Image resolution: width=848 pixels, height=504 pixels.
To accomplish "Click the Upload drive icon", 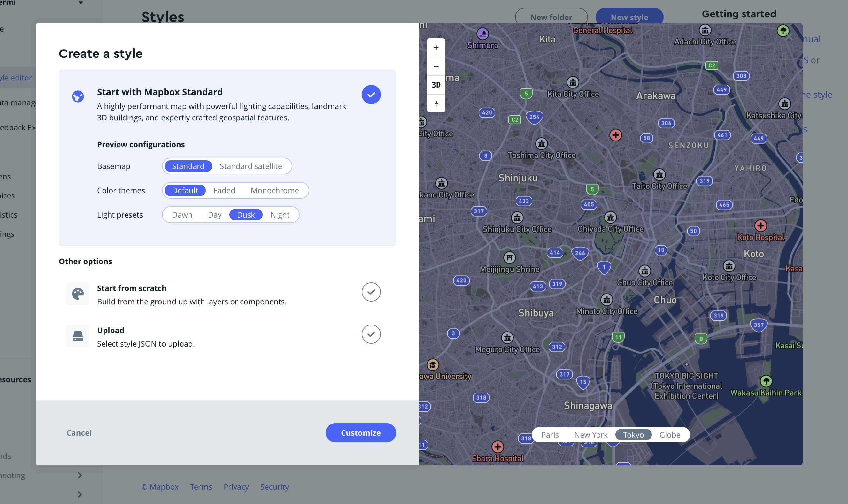I will (78, 336).
